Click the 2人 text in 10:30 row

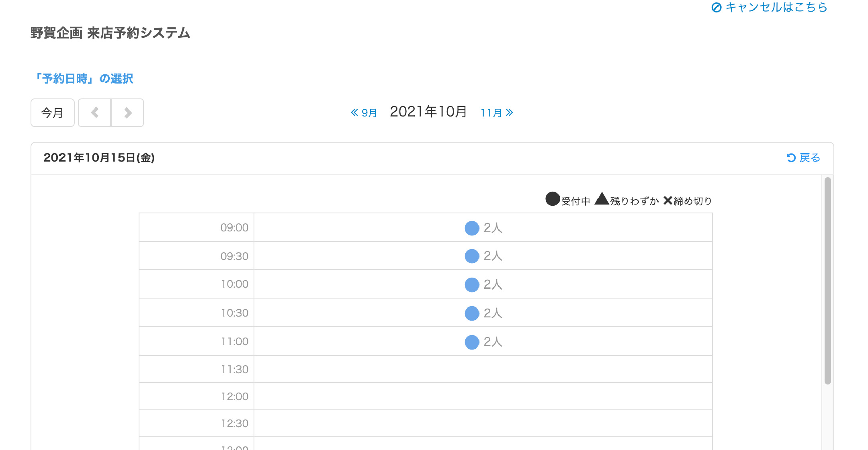(x=493, y=313)
